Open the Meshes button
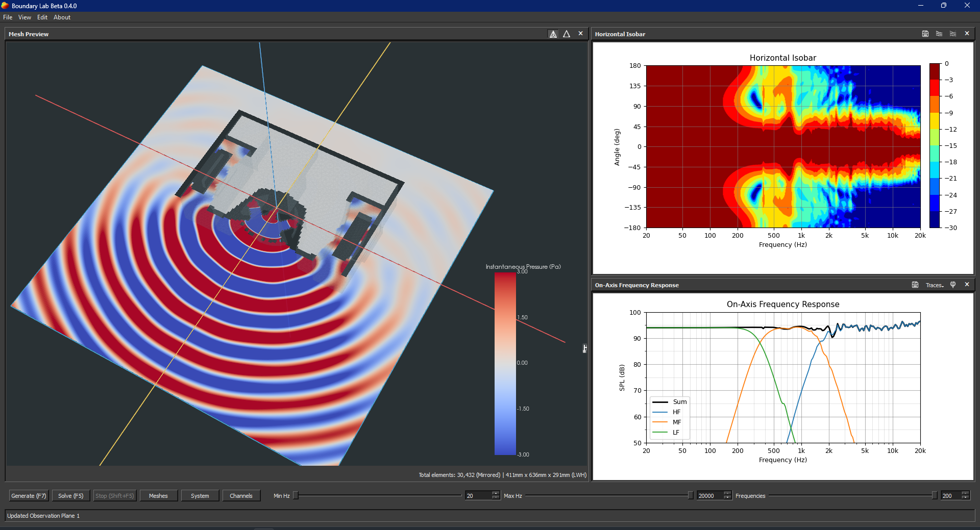 [x=158, y=496]
